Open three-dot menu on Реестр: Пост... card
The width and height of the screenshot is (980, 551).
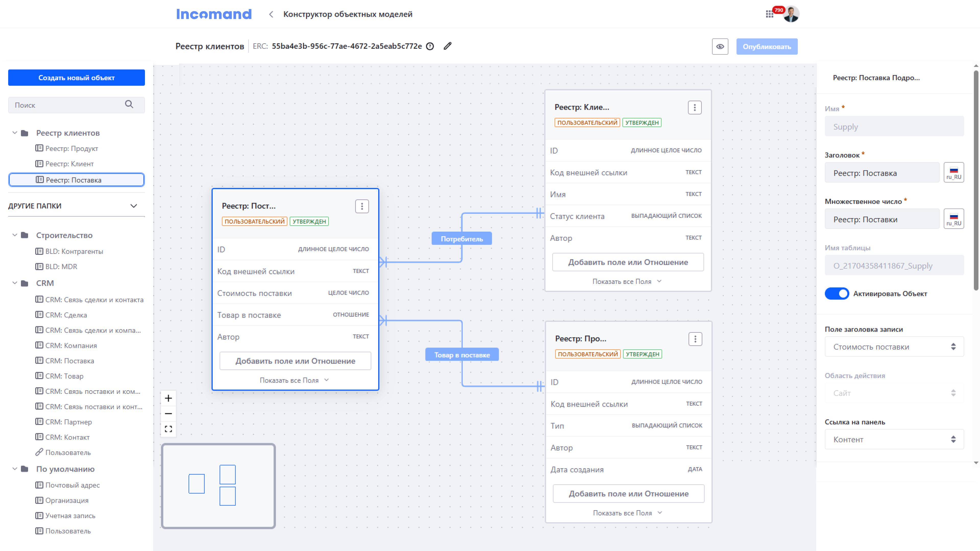click(x=362, y=206)
